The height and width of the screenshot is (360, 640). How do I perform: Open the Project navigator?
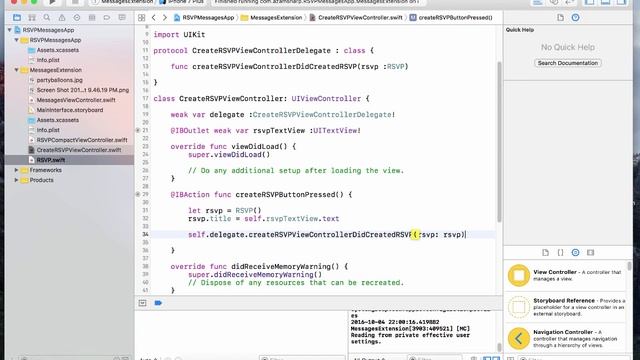[x=17, y=18]
